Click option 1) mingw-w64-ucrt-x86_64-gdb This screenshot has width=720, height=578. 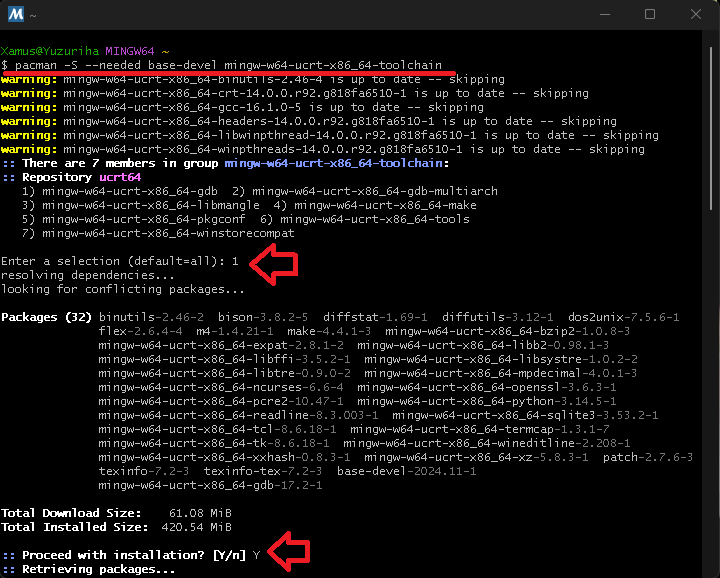[x=119, y=191]
